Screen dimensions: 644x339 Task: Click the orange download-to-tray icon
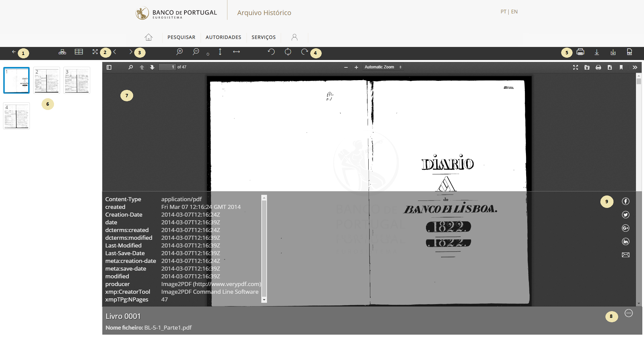(x=613, y=52)
